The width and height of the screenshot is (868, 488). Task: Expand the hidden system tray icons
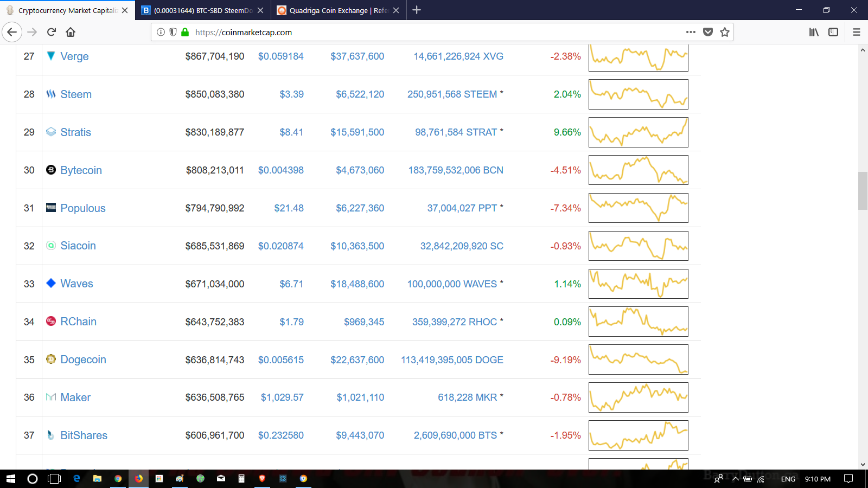click(736, 479)
